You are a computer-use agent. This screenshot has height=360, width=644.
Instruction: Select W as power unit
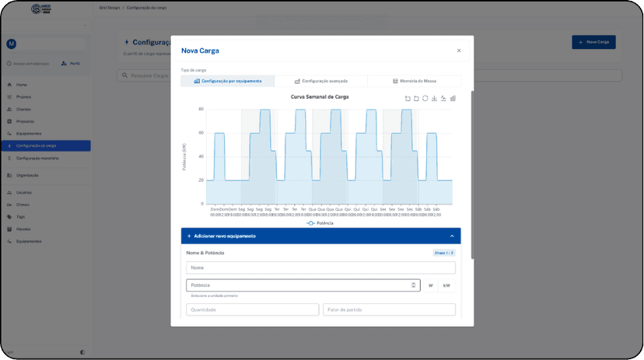430,285
